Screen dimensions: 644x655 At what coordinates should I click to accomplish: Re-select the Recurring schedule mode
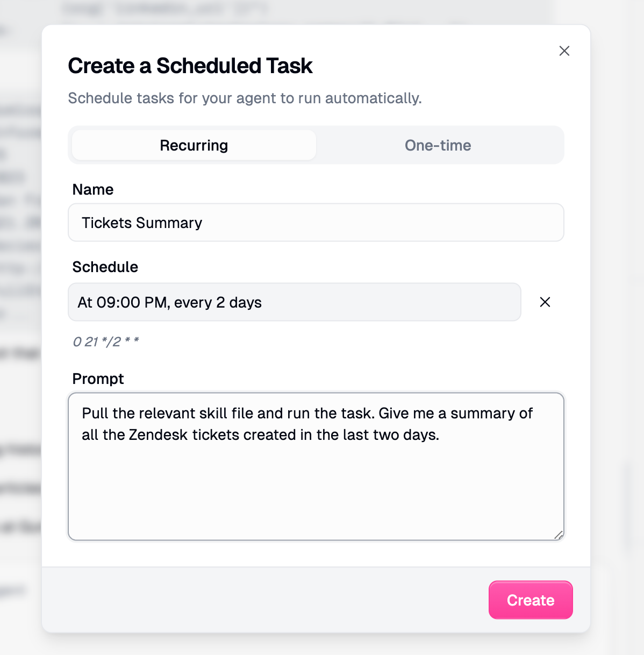(193, 145)
